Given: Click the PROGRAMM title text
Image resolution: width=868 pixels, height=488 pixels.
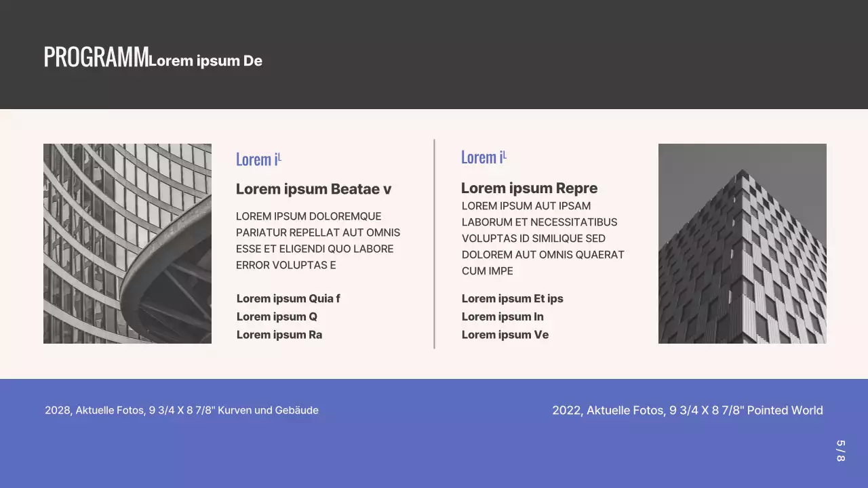Looking at the screenshot, I should pos(95,58).
